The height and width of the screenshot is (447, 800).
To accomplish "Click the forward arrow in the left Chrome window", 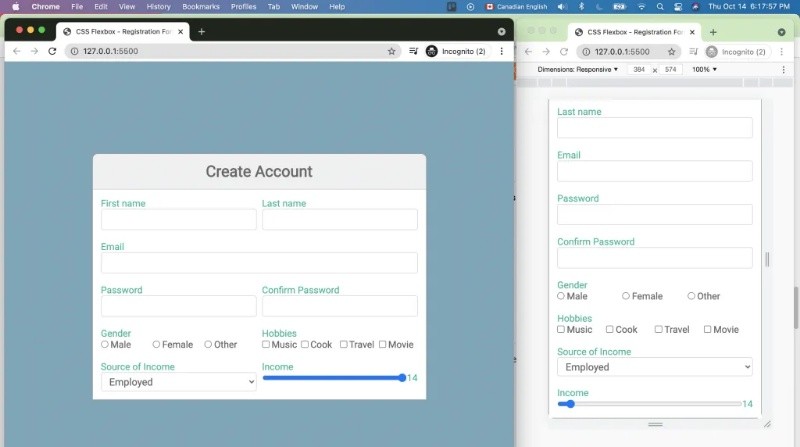I will coord(34,51).
